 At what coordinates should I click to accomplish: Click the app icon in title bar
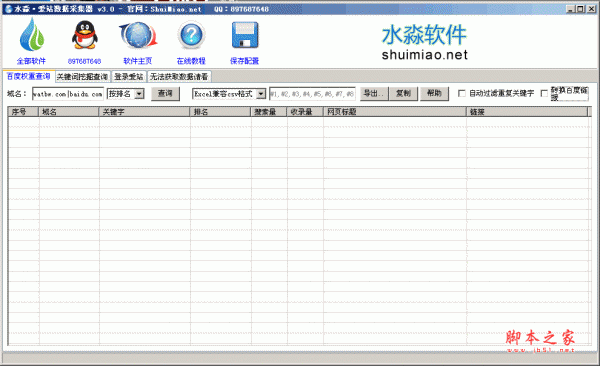8,9
